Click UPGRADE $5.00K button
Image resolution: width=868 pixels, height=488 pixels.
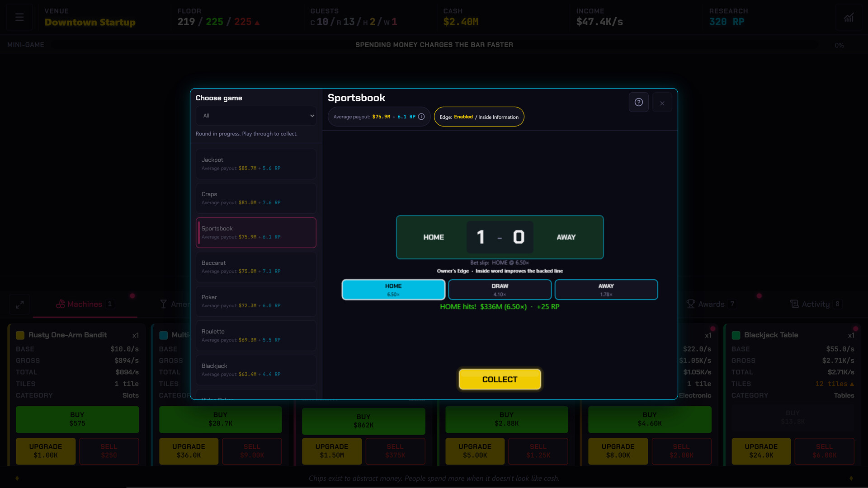[x=475, y=450]
